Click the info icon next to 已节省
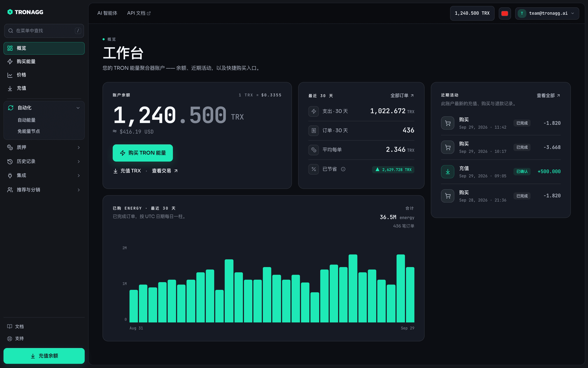 [x=343, y=169]
